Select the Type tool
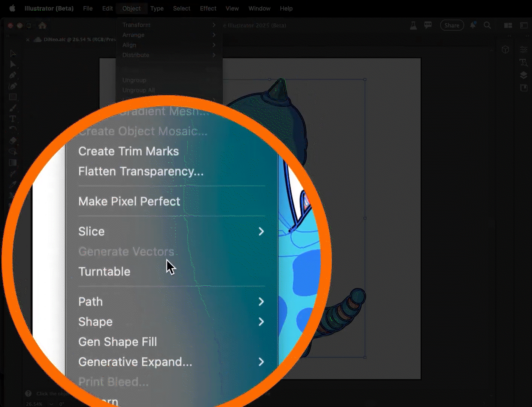Screen dimensions: 532x407 tap(13, 119)
